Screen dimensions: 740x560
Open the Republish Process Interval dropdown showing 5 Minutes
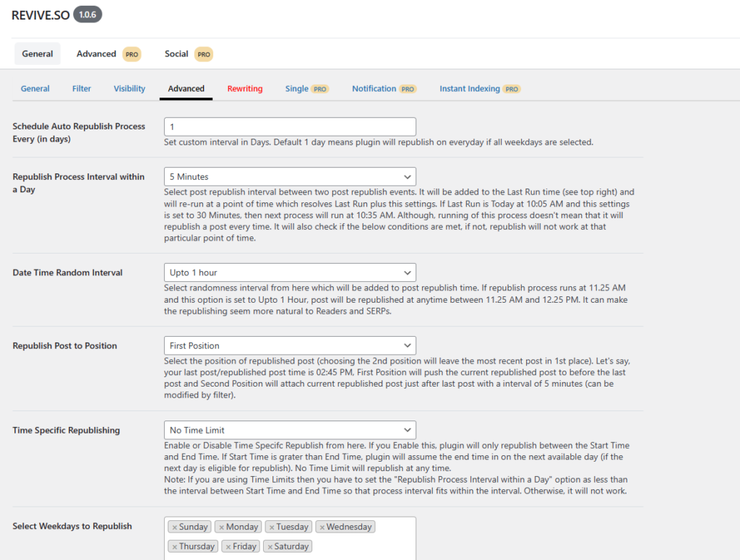pos(290,177)
